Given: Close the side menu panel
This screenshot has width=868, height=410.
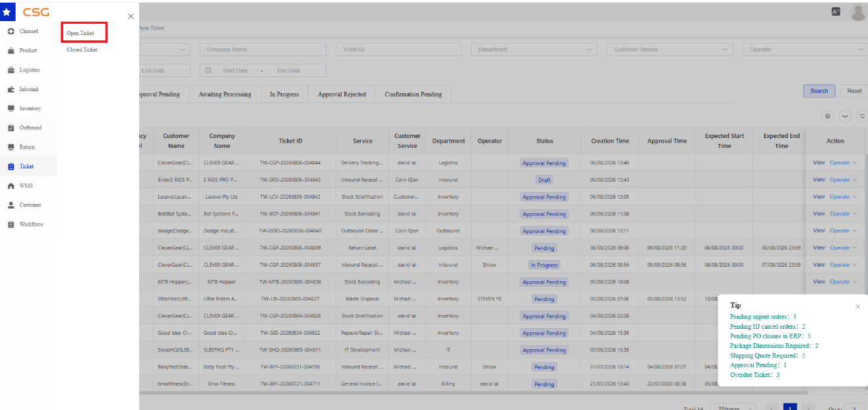Looking at the screenshot, I should pyautogui.click(x=131, y=16).
